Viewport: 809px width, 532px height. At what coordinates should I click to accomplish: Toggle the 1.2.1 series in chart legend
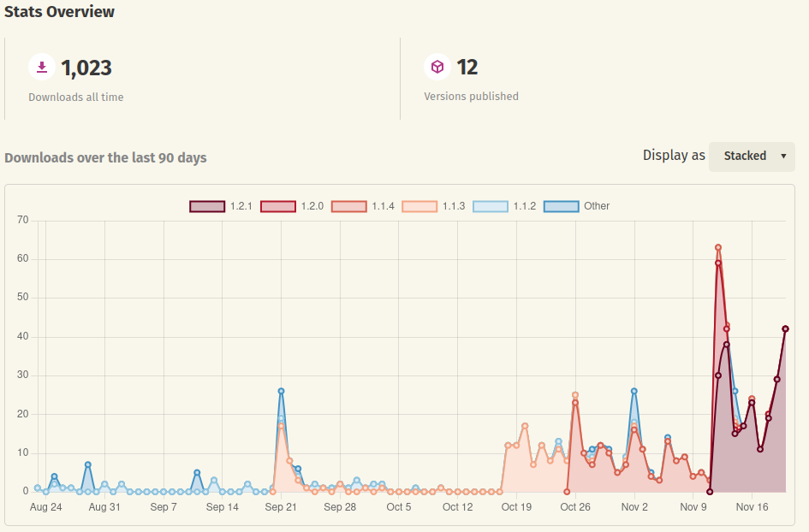(207, 206)
